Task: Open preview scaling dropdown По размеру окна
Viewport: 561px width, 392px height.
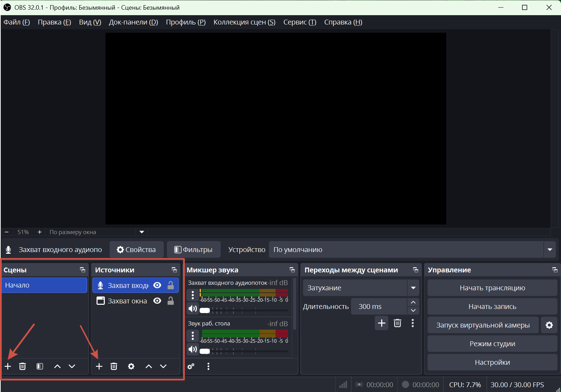Action: (142, 232)
